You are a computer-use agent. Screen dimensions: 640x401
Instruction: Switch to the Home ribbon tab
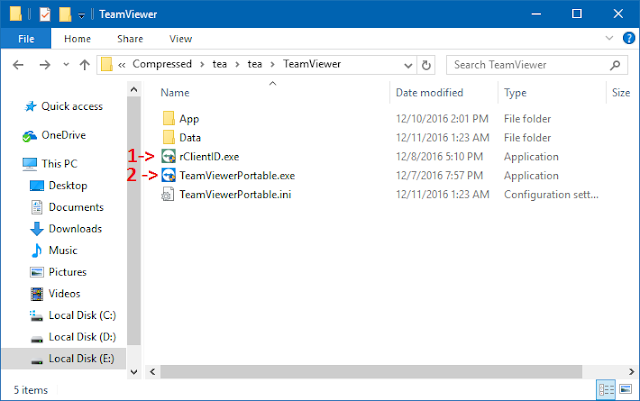77,39
